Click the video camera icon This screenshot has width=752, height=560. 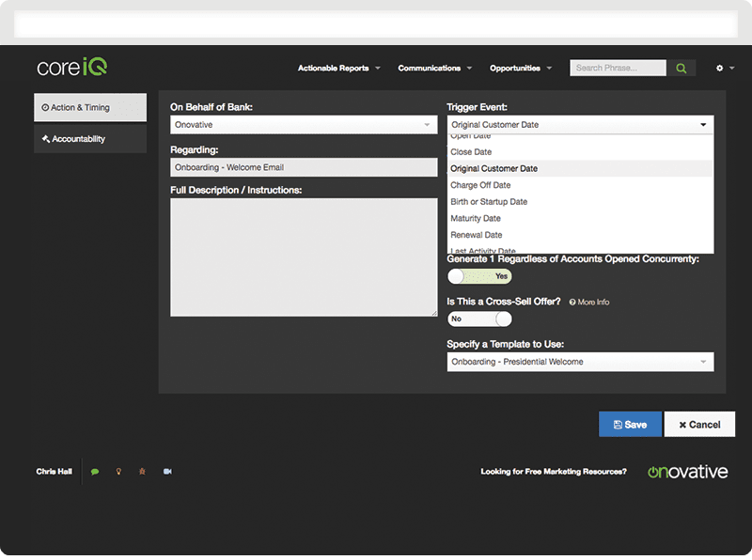167,472
